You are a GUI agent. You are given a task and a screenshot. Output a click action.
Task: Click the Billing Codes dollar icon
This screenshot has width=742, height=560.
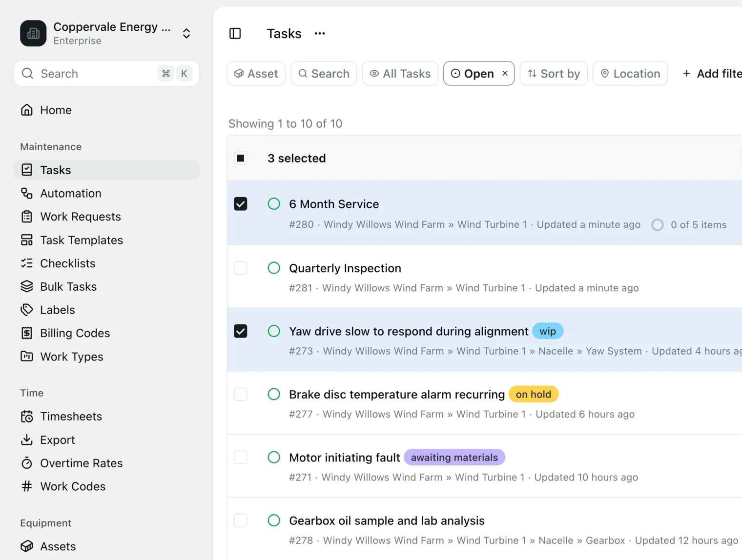tap(27, 333)
